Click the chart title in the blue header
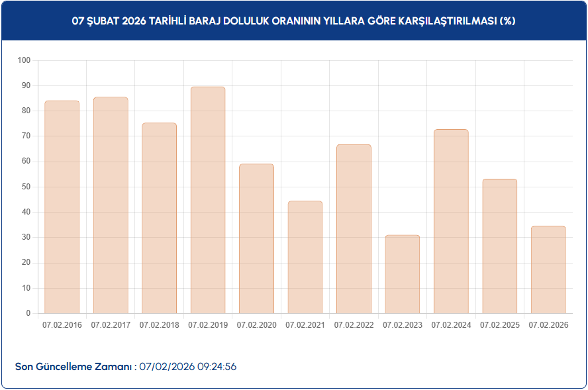This screenshot has width=588, height=390. pos(294,21)
